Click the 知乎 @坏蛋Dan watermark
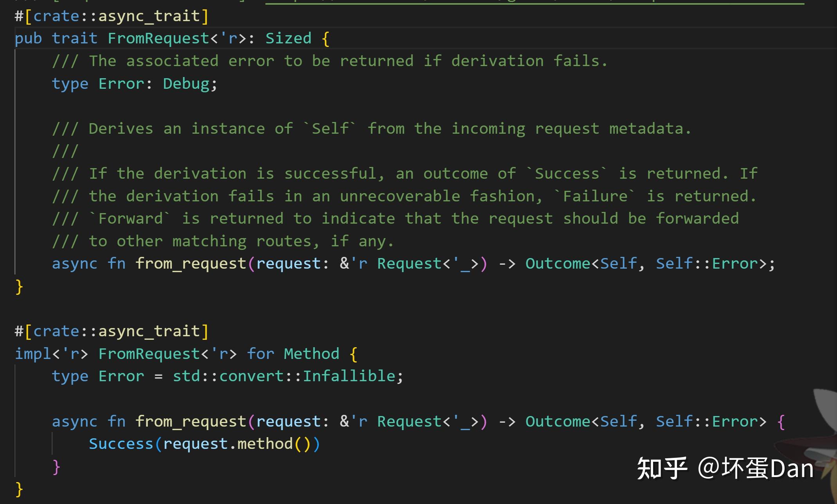The height and width of the screenshot is (504, 837). pyautogui.click(x=725, y=468)
